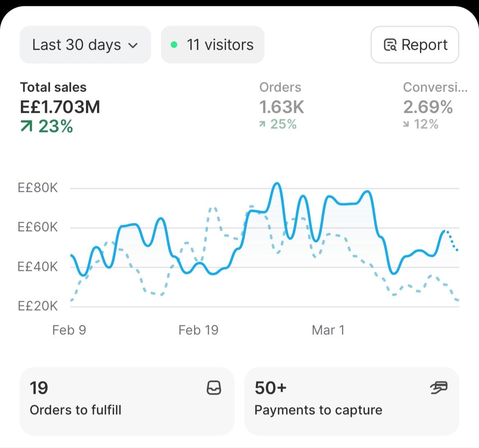The image size is (479, 448).
Task: Click the green up arrow beside 23%
Action: (26, 127)
